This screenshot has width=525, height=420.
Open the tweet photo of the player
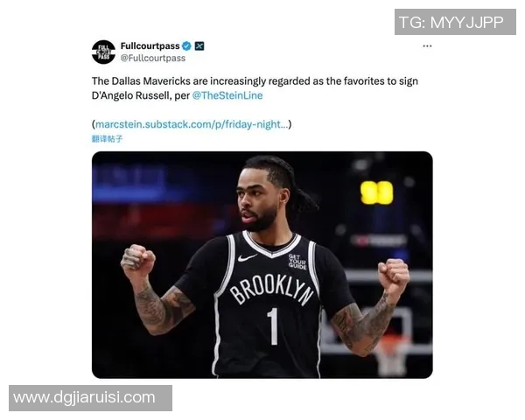click(x=262, y=265)
